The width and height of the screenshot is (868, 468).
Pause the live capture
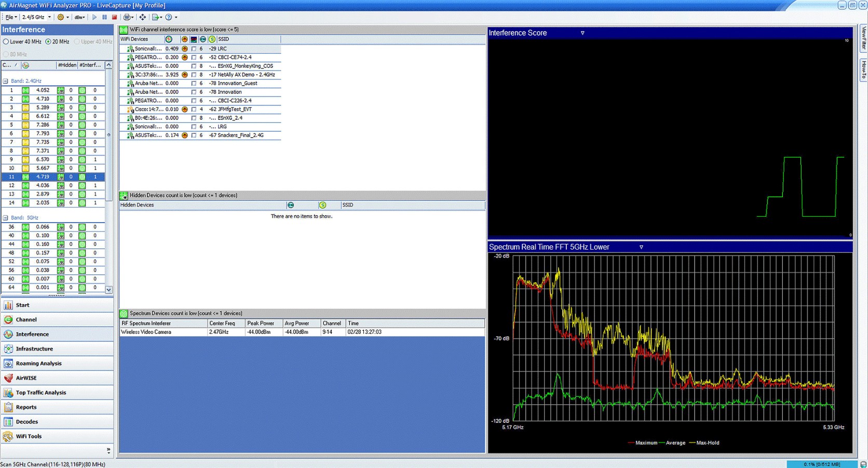tap(104, 17)
